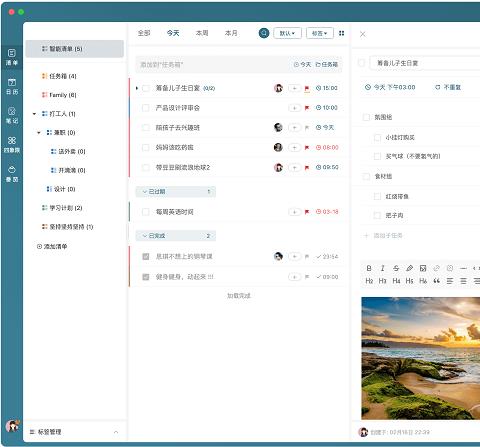Screen dimensions: 480x447
Task: Check off the 妈妈该吃药啦 task
Action: tap(146, 147)
